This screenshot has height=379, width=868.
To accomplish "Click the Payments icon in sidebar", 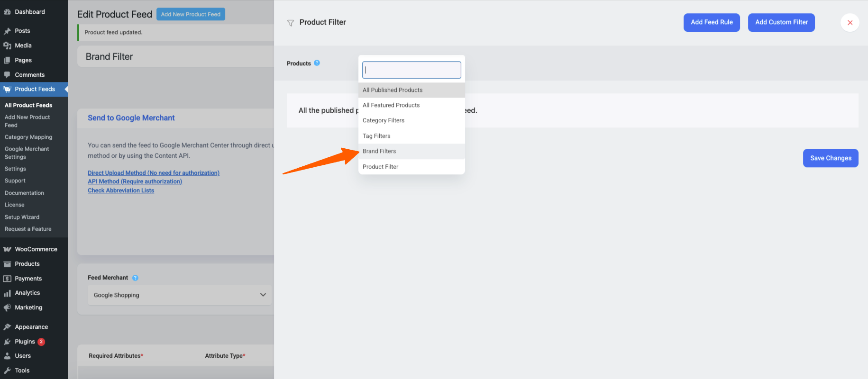I will coord(7,279).
